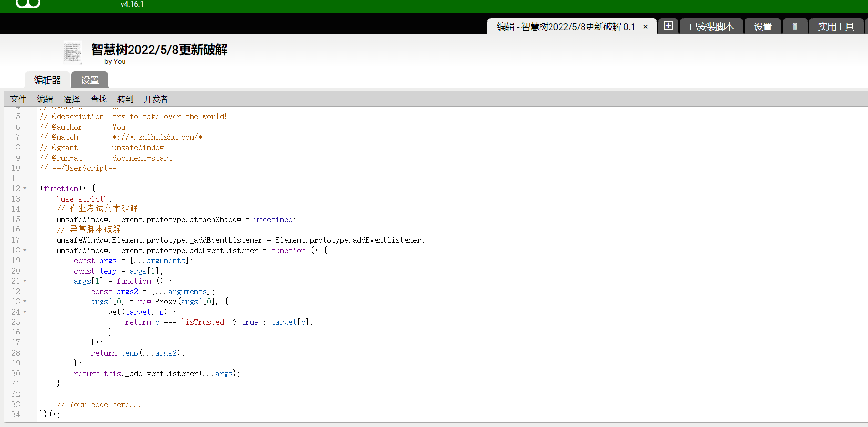868x427 pixels.
Task: Open the 编辑 menu
Action: pyautogui.click(x=45, y=99)
